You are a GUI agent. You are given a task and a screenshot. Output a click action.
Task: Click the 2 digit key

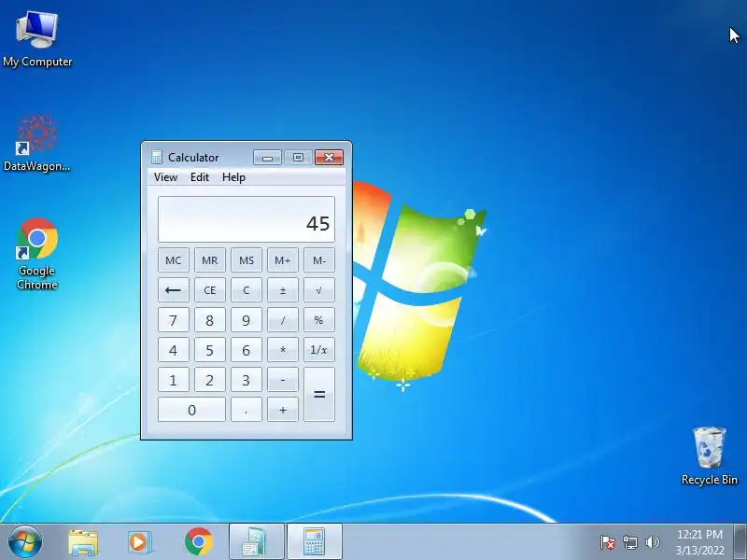(x=209, y=380)
